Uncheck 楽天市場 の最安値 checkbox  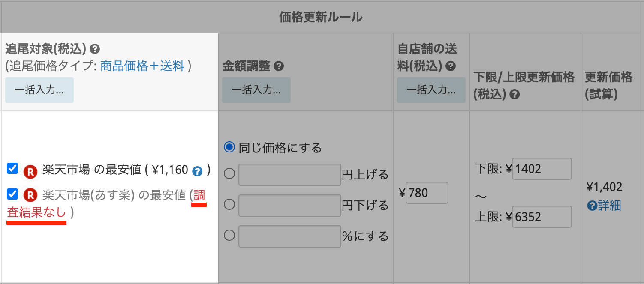click(x=12, y=169)
